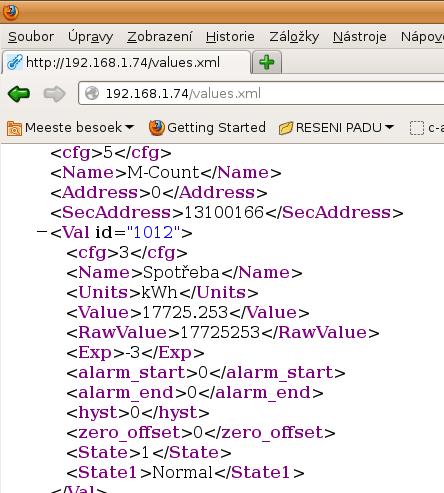Click the grey forward arrow button
444x493 pixels.
[x=54, y=94]
